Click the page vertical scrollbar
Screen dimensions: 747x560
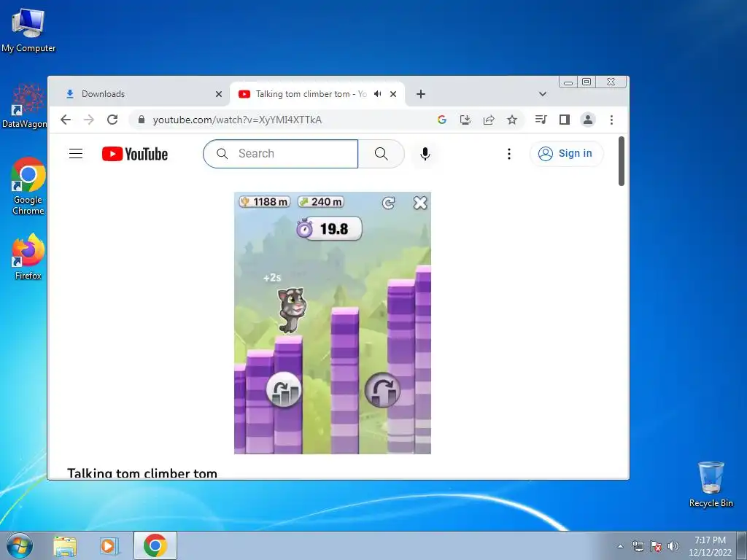coord(622,161)
